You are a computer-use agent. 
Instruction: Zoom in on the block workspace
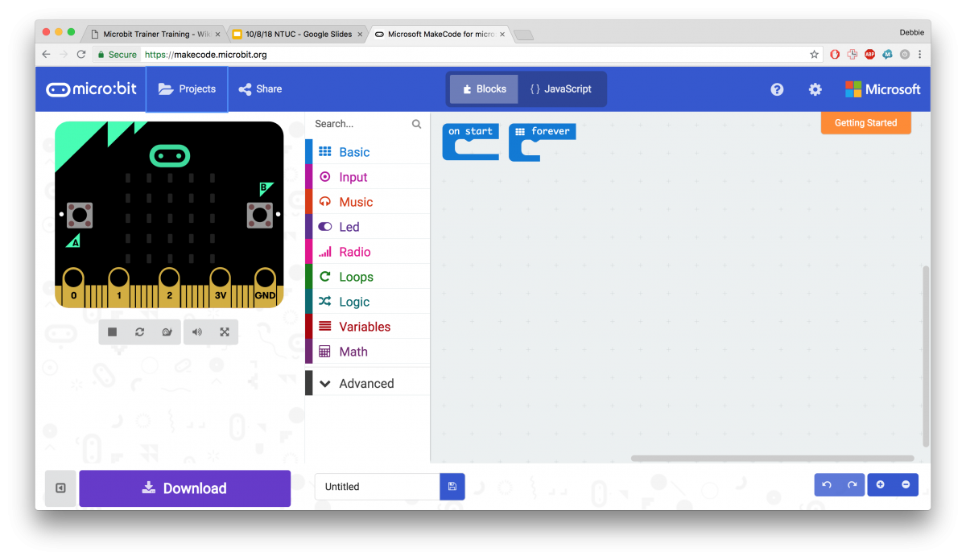click(880, 484)
